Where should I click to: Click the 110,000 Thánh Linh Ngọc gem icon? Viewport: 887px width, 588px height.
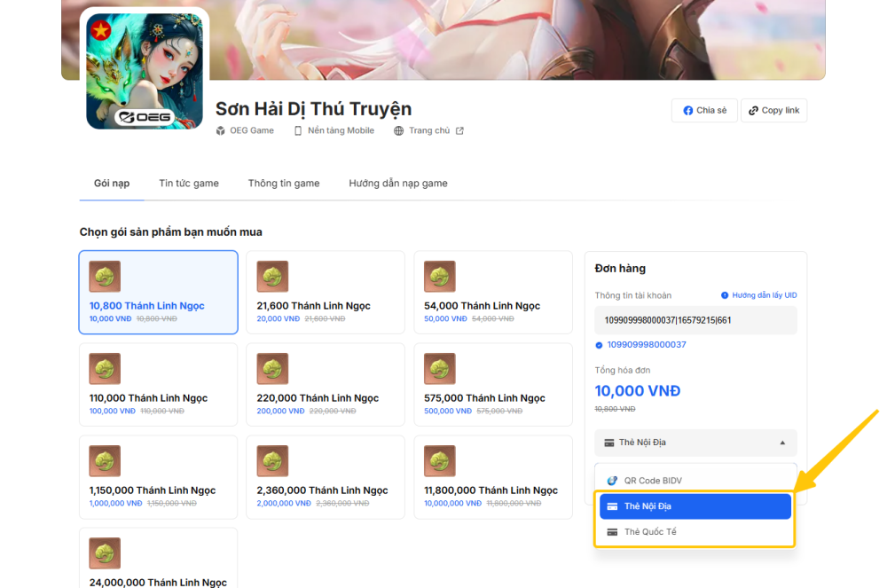(105, 369)
